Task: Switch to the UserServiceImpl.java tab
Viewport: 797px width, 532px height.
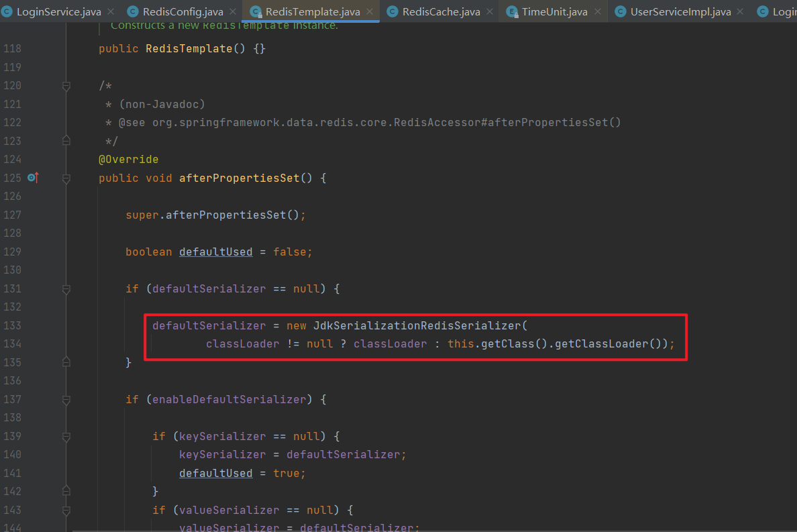Action: coord(680,11)
